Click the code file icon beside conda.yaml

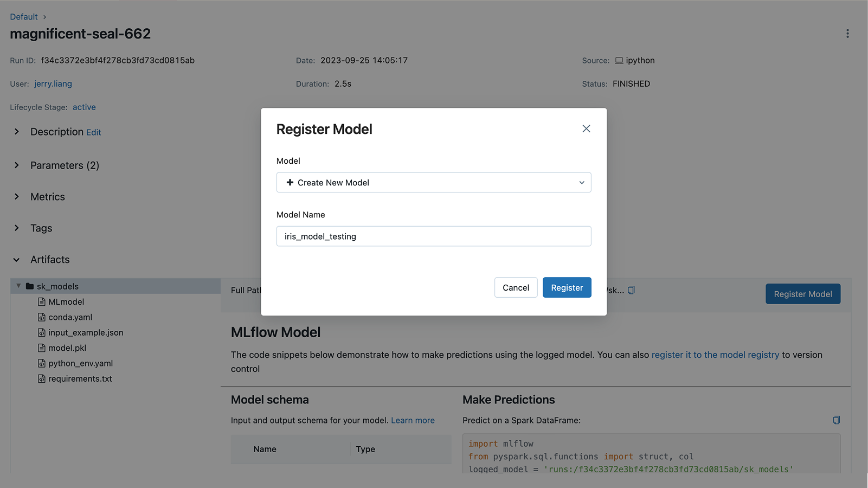(42, 317)
